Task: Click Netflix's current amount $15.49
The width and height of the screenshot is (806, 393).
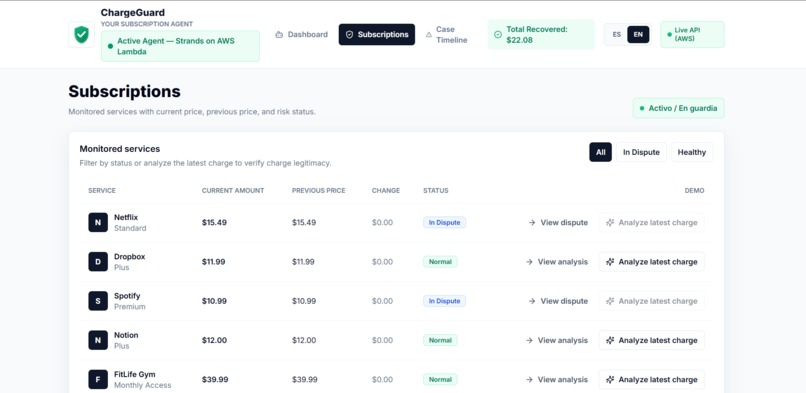Action: [214, 222]
